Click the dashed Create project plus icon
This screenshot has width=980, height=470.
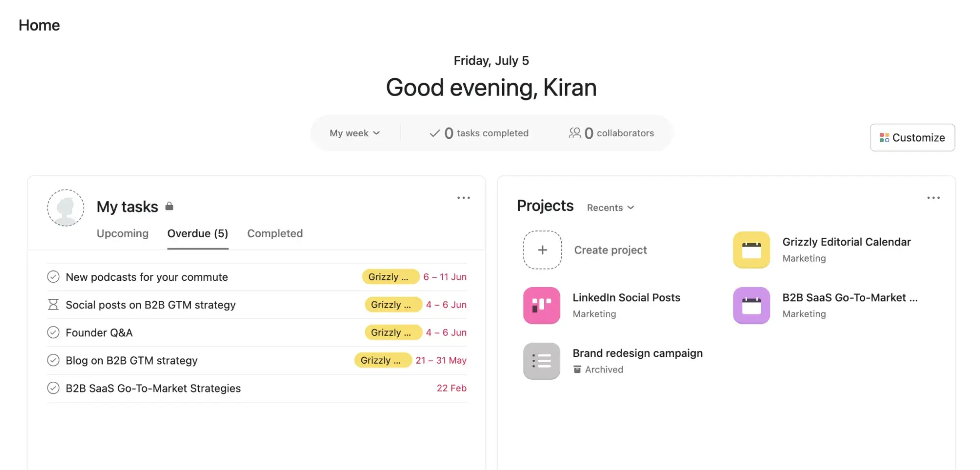pos(542,250)
